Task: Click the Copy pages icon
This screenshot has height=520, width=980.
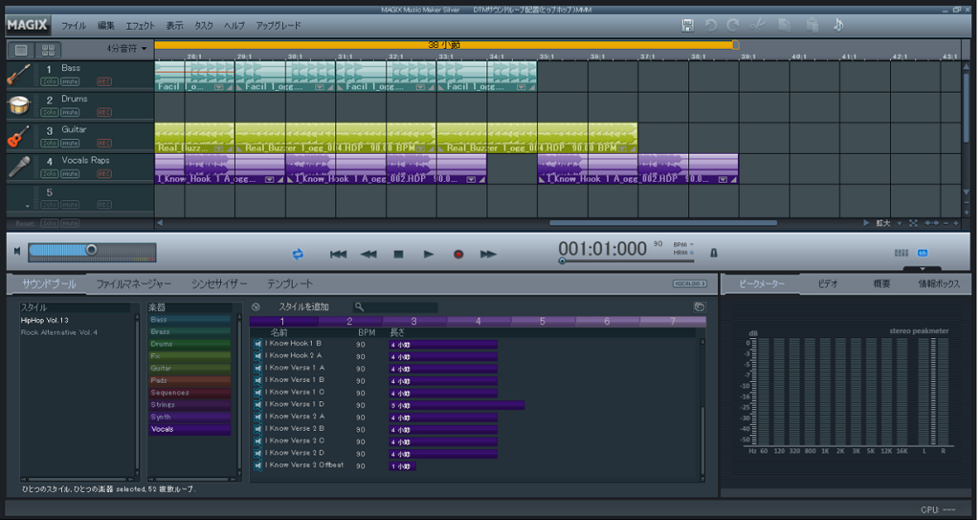Action: pyautogui.click(x=784, y=25)
